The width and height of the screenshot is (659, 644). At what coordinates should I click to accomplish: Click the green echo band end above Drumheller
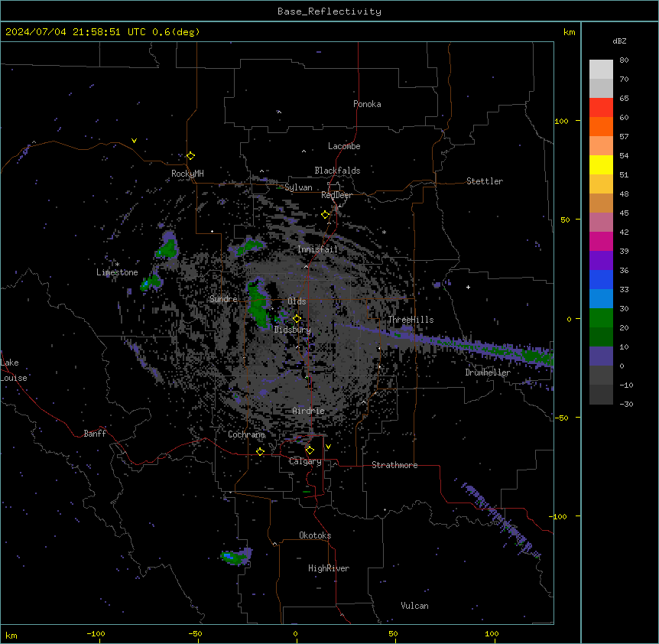pyautogui.click(x=537, y=356)
